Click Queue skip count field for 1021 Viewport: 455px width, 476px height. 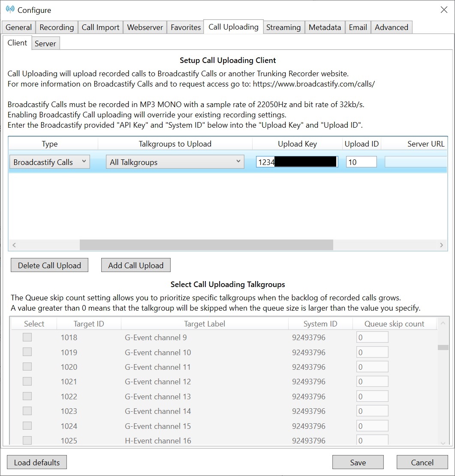pyautogui.click(x=372, y=381)
